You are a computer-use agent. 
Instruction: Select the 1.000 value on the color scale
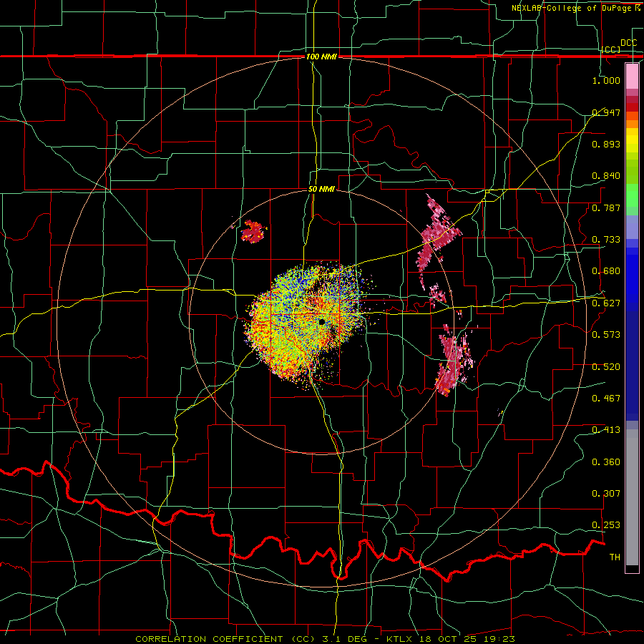(606, 80)
